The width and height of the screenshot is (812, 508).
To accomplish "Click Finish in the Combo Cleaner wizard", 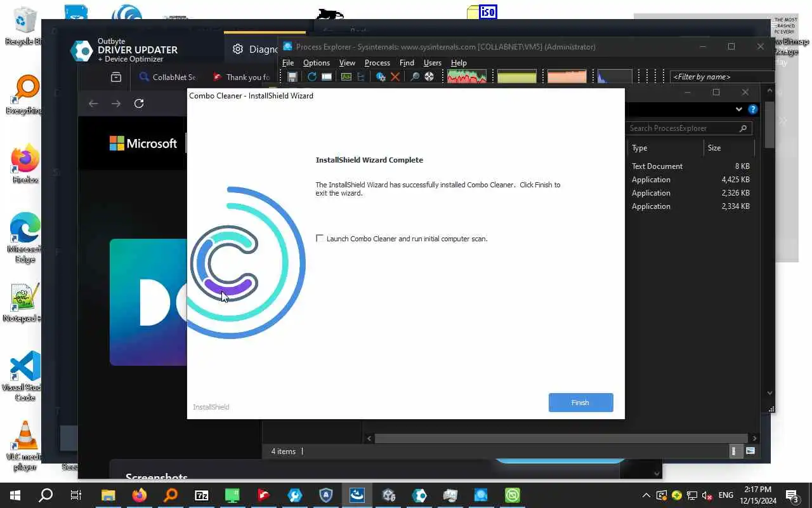I will click(580, 403).
